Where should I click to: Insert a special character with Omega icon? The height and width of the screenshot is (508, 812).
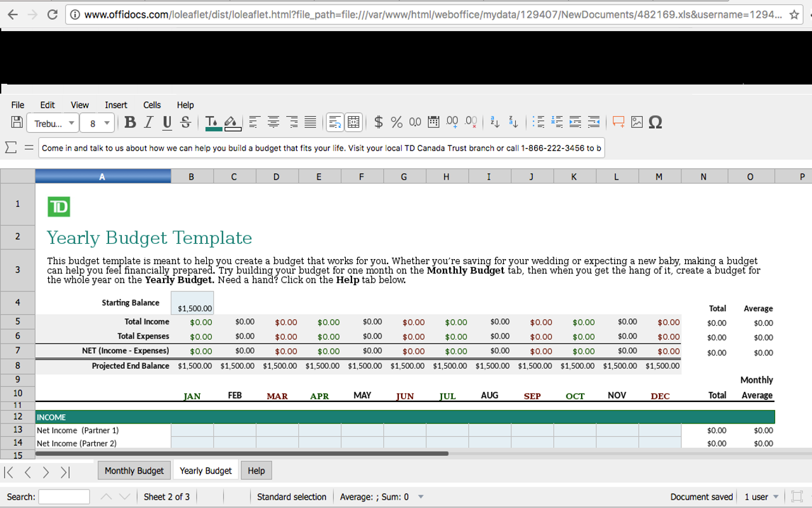tap(656, 123)
